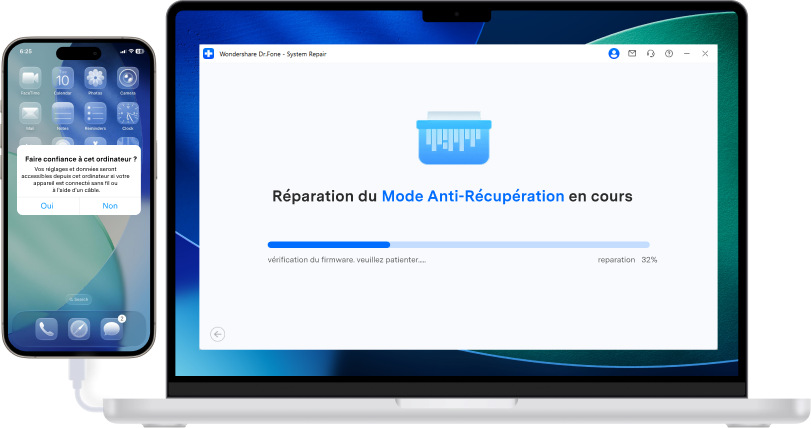Viewport: 811px width, 428px height.
Task: Open the user account icon in Dr.Fone
Action: click(614, 54)
